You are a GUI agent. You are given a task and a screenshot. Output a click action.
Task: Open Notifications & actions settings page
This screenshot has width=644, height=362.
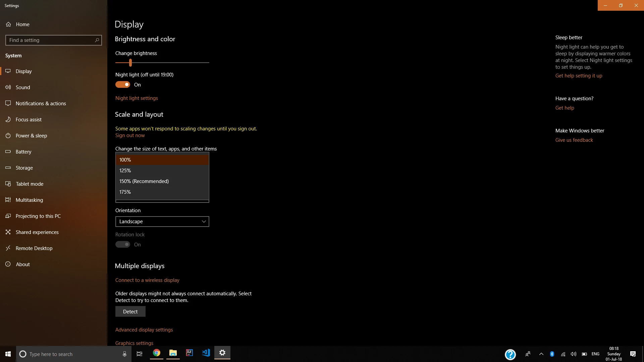[x=41, y=104]
